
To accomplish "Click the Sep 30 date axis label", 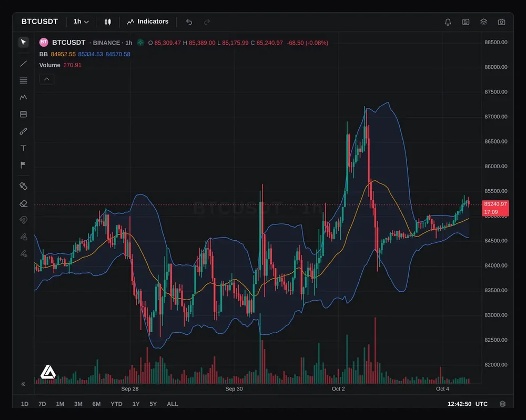I will click(234, 389).
